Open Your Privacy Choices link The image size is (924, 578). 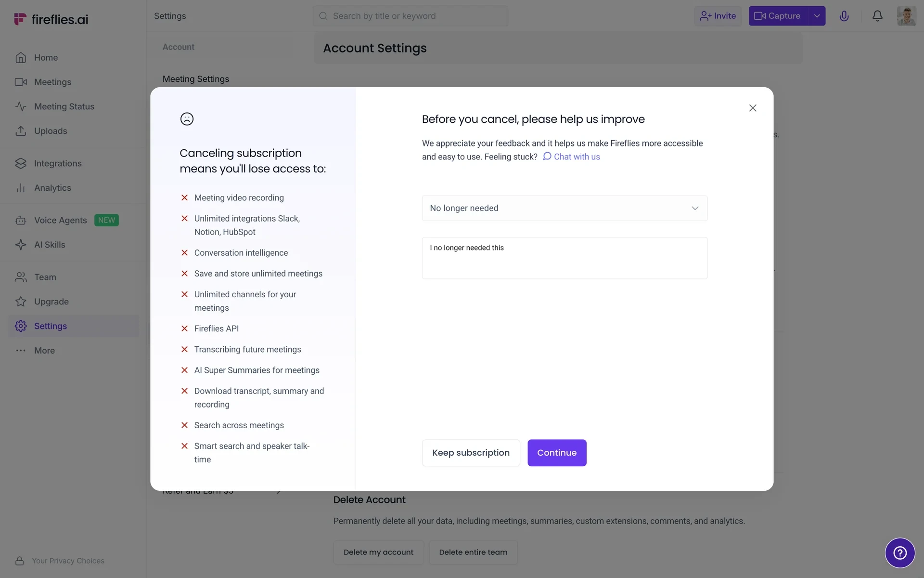click(x=68, y=561)
